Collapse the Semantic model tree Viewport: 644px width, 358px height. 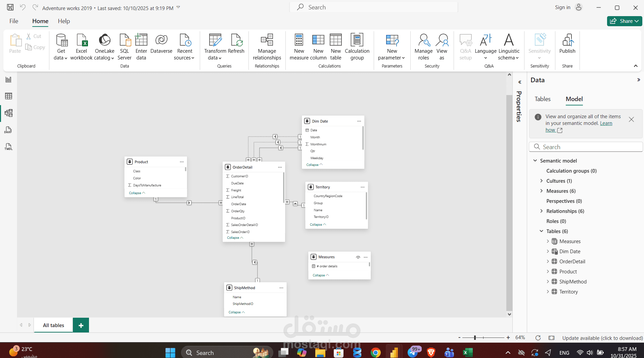[535, 161]
